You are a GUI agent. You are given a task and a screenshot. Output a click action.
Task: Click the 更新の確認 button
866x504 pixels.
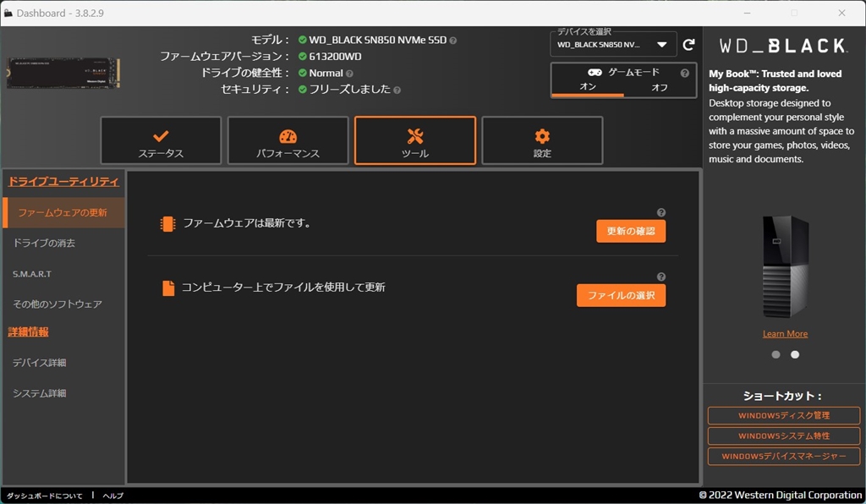pyautogui.click(x=631, y=231)
